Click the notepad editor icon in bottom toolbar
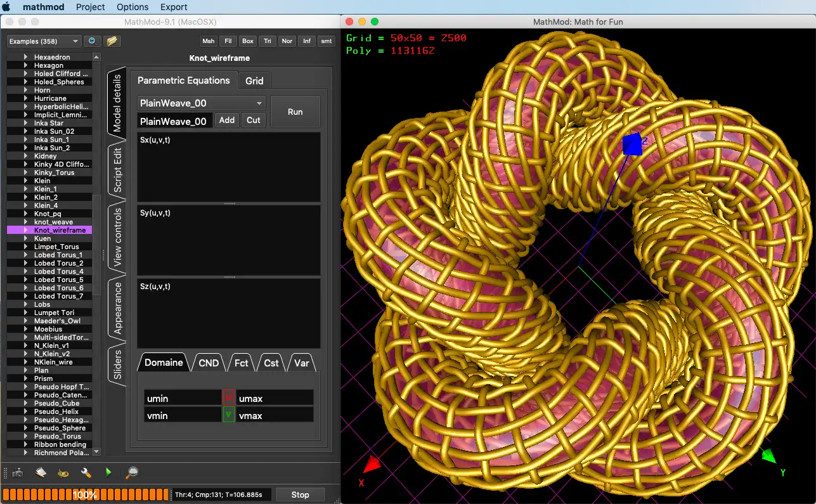This screenshot has width=816, height=504. click(41, 472)
